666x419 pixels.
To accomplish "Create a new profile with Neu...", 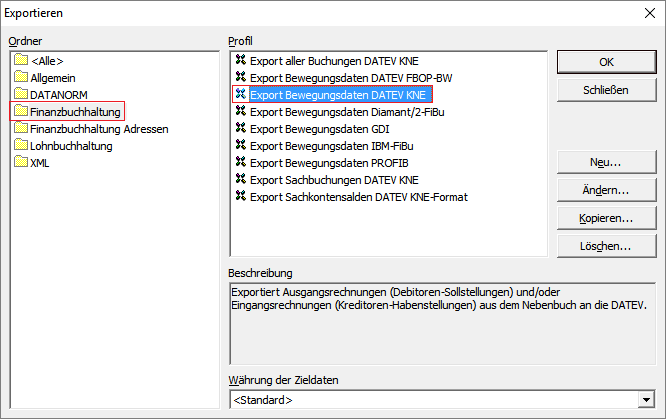I will point(607,162).
